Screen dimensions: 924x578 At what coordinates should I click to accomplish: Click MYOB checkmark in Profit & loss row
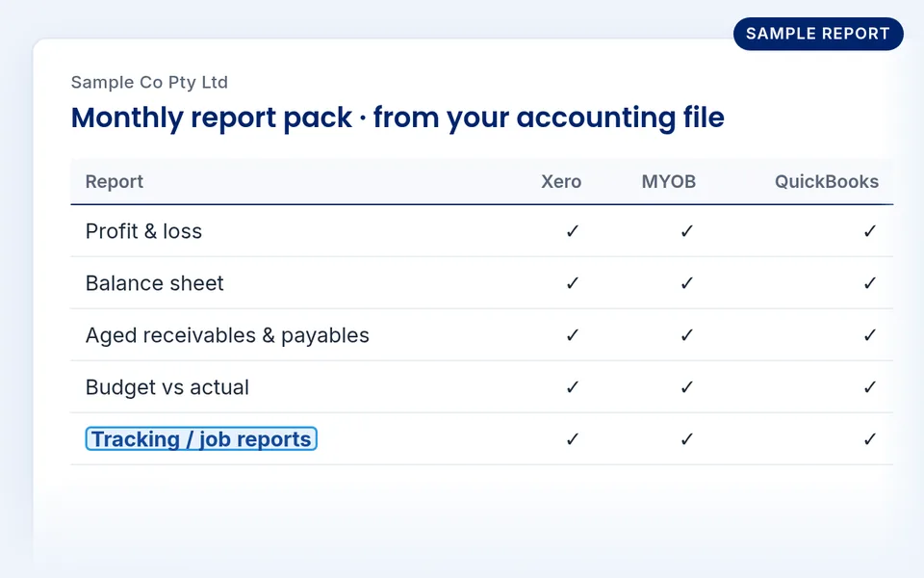[687, 231]
